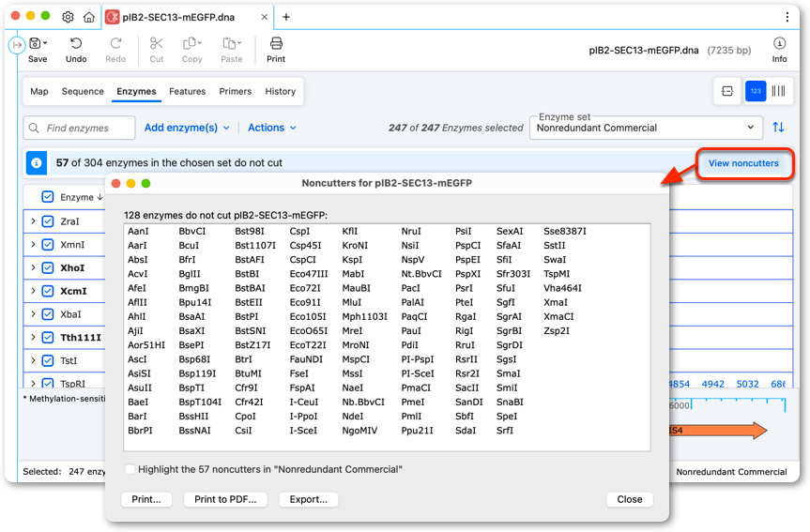Expand the XhoI enzyme row
The width and height of the screenshot is (810, 532).
[33, 267]
